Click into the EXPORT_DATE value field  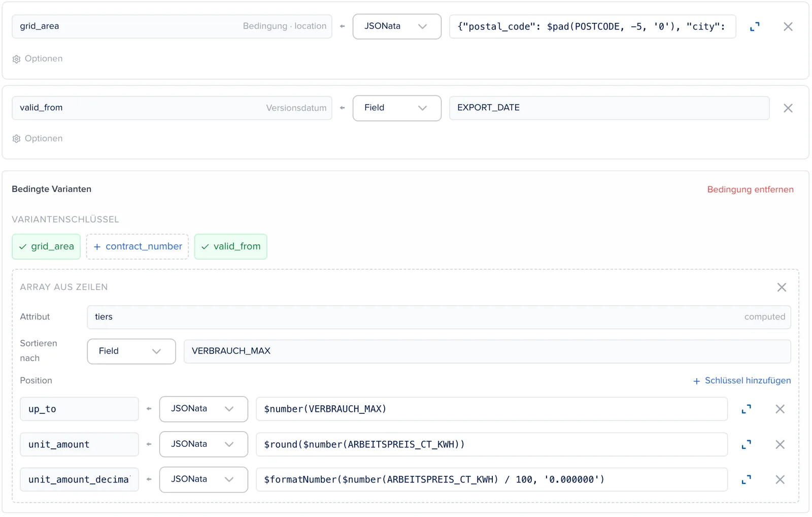pos(609,108)
